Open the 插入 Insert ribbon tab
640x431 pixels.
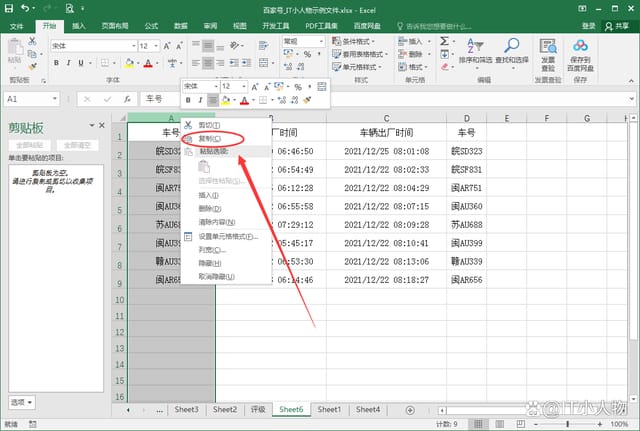(x=79, y=26)
